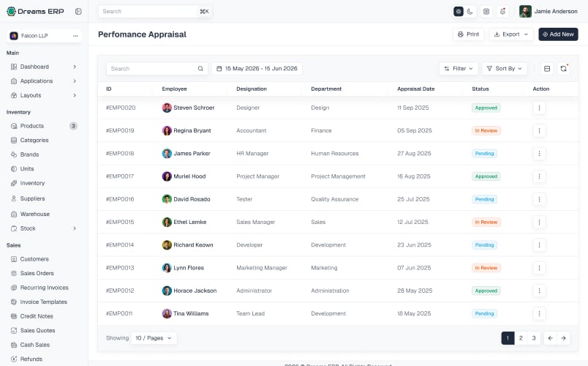This screenshot has width=588, height=366.
Task: Go to next page arrow
Action: (563, 338)
